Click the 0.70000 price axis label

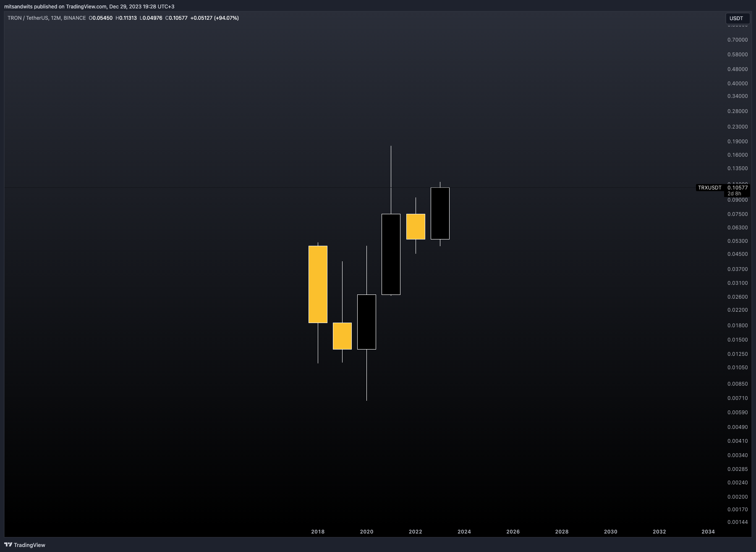738,40
